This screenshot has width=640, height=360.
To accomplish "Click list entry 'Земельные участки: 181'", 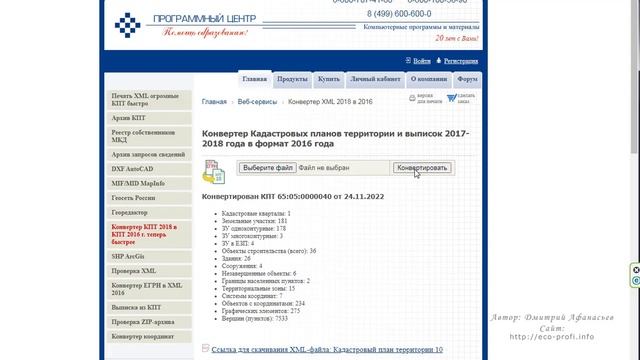I will [x=254, y=221].
